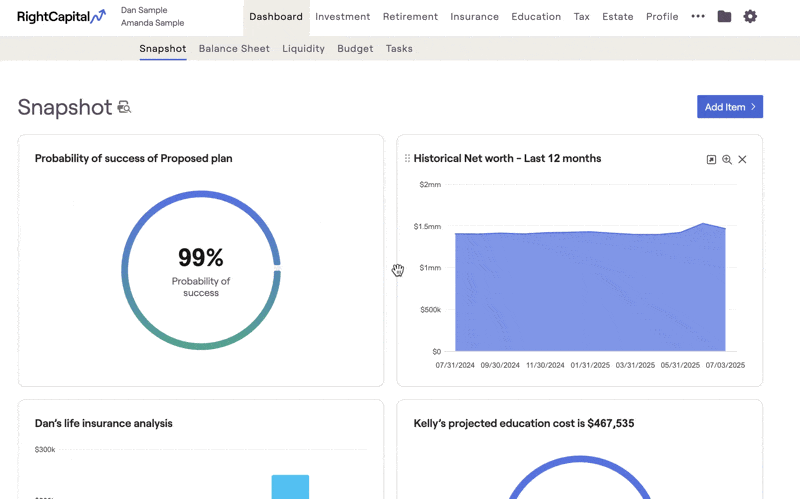Zoom in on the Historical Net worth chart
This screenshot has width=800, height=499.
click(727, 160)
